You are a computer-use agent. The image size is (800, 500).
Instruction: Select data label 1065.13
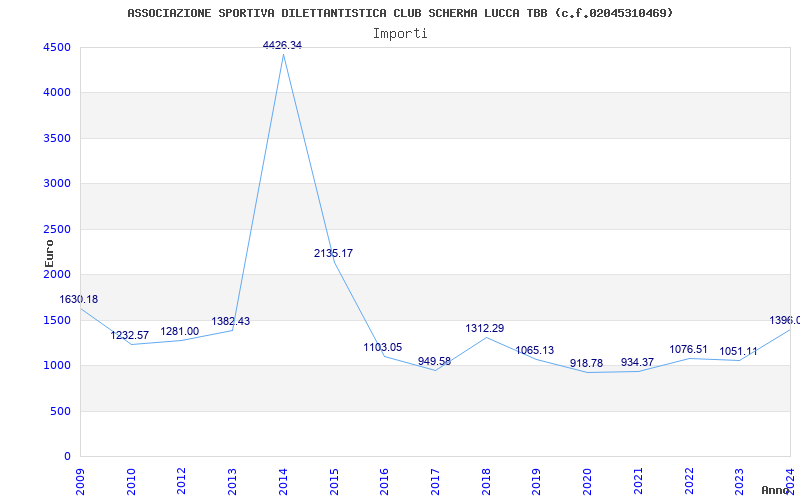(x=535, y=351)
